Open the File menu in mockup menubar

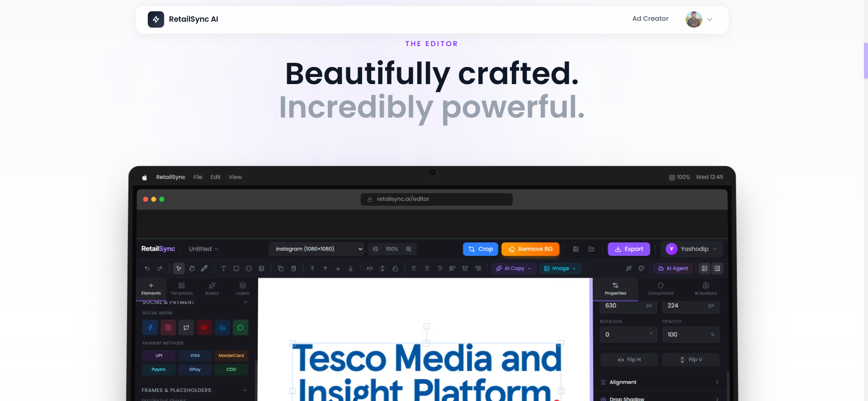tap(198, 177)
